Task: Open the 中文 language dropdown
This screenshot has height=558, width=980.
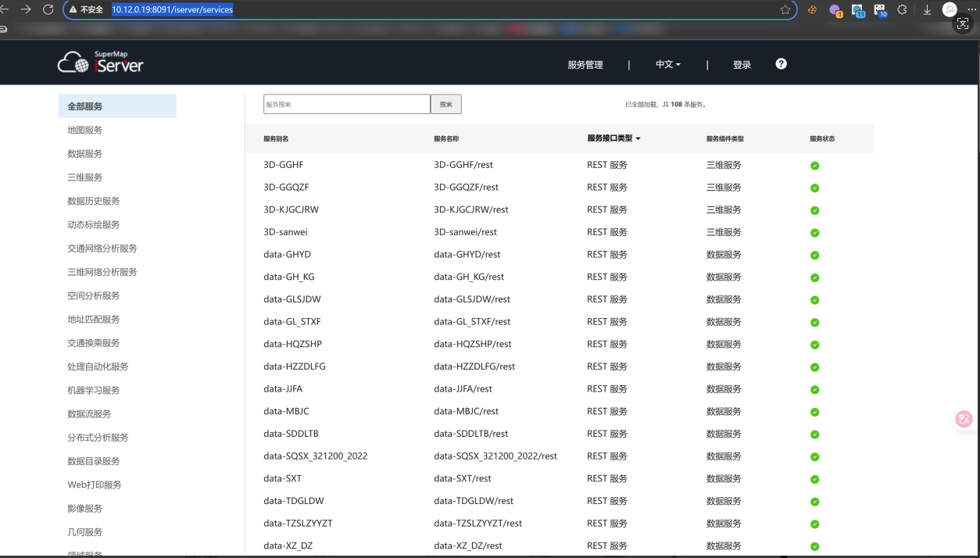Action: [667, 64]
